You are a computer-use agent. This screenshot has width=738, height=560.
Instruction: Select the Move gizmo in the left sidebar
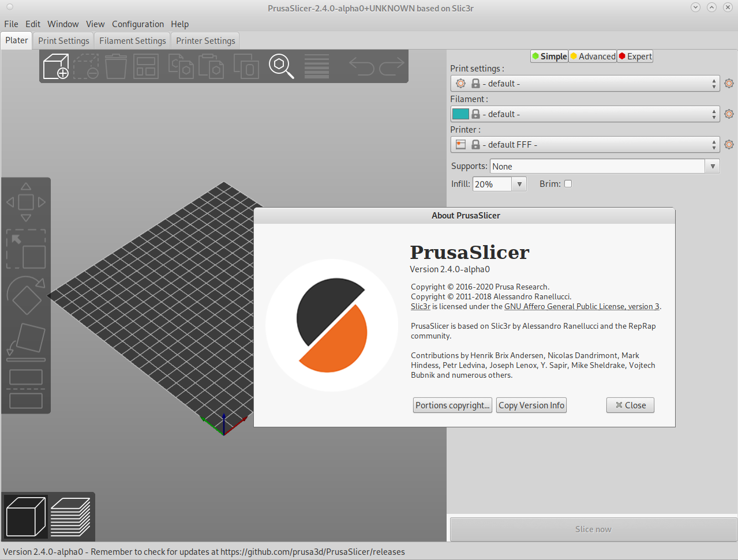pyautogui.click(x=25, y=201)
